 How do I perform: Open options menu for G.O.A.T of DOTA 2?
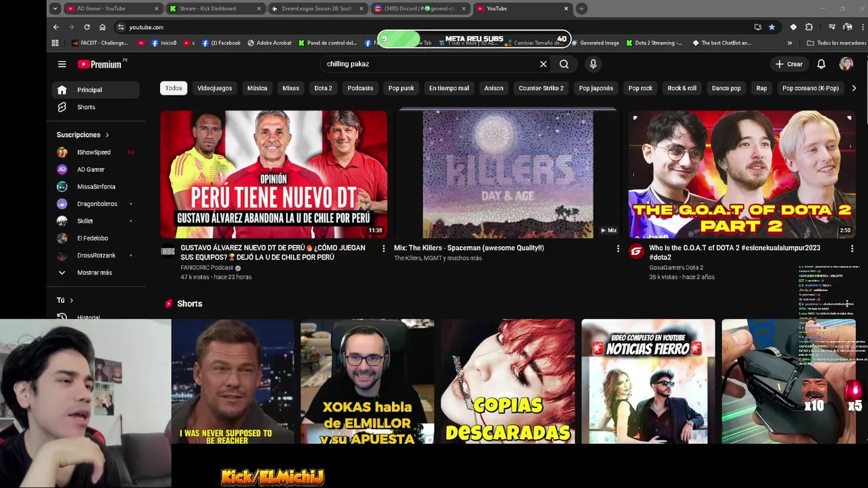pos(852,249)
